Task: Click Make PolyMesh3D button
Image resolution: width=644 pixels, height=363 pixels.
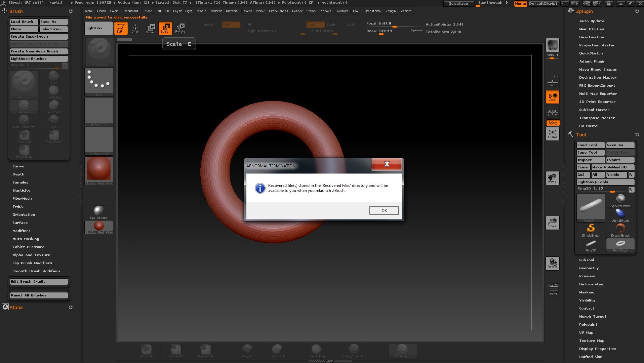Action: pyautogui.click(x=613, y=167)
